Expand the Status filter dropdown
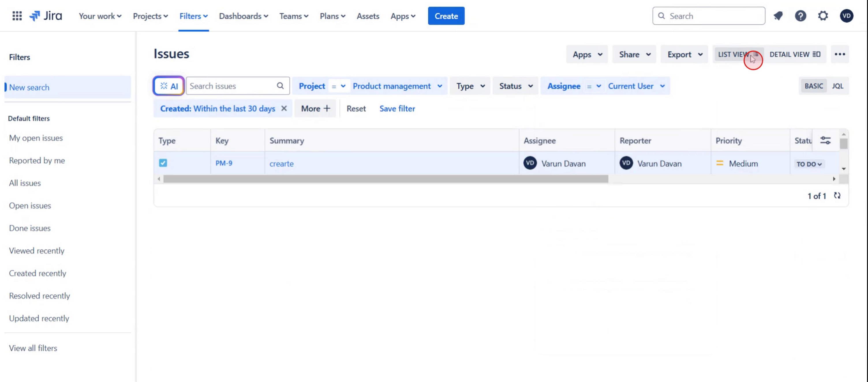Screen dimensions: 868x382 pos(516,86)
